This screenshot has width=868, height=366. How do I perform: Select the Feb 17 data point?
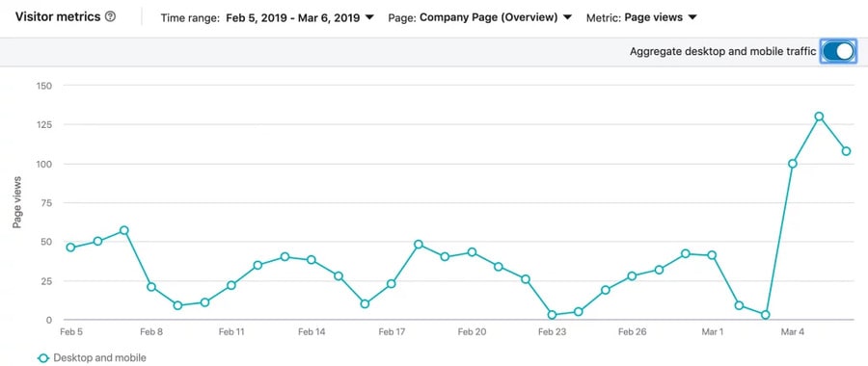tap(392, 283)
